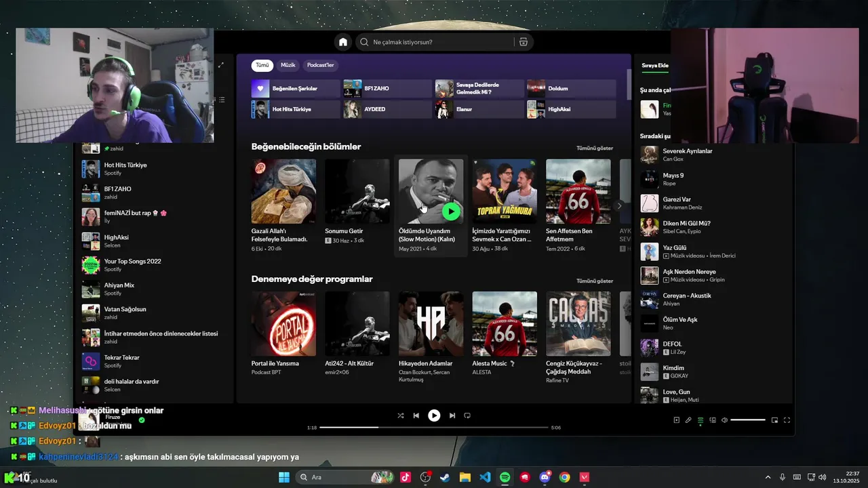Open Ahiyan Mix in library
Viewport: 868px width, 488px height.
click(x=155, y=289)
